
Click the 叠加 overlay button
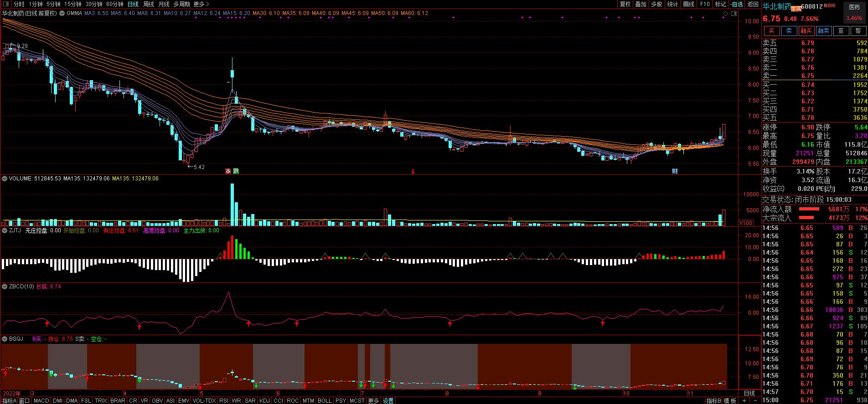coord(641,4)
